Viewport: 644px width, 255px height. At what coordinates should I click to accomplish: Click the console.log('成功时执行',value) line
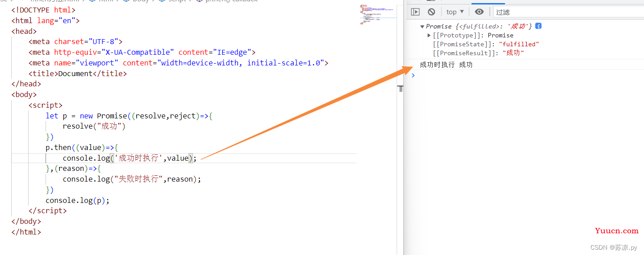coord(129,158)
